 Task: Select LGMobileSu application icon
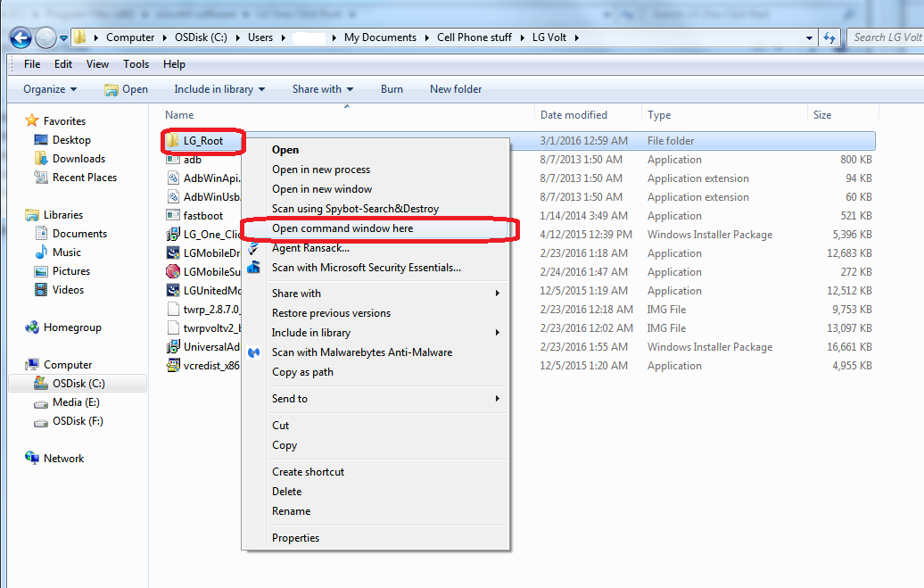tap(173, 272)
